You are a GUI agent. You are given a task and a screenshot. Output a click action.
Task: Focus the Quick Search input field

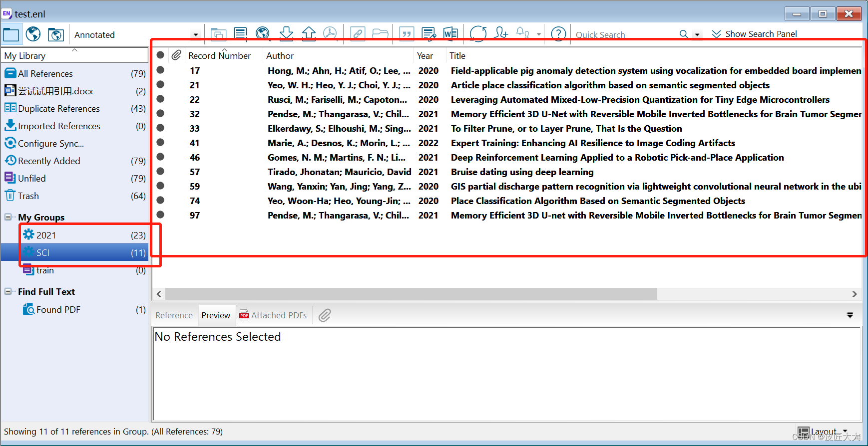pos(624,34)
